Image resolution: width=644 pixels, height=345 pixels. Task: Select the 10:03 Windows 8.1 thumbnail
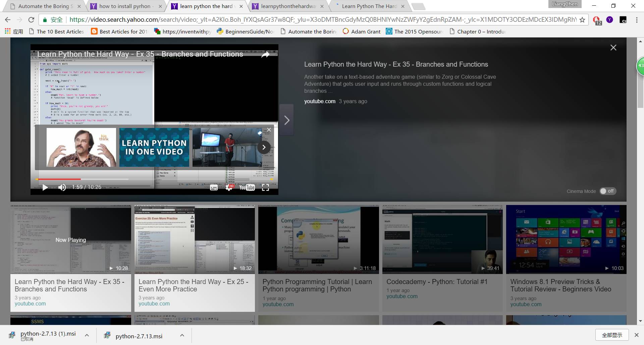coord(566,239)
